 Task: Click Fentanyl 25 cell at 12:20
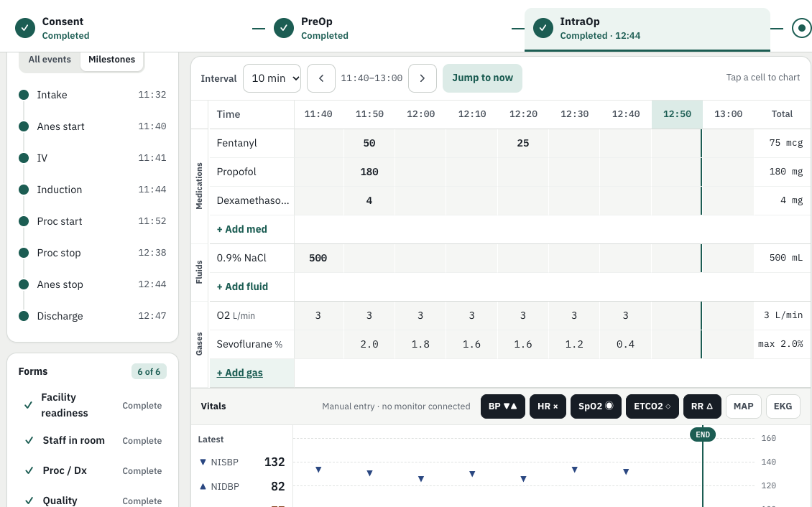523,144
